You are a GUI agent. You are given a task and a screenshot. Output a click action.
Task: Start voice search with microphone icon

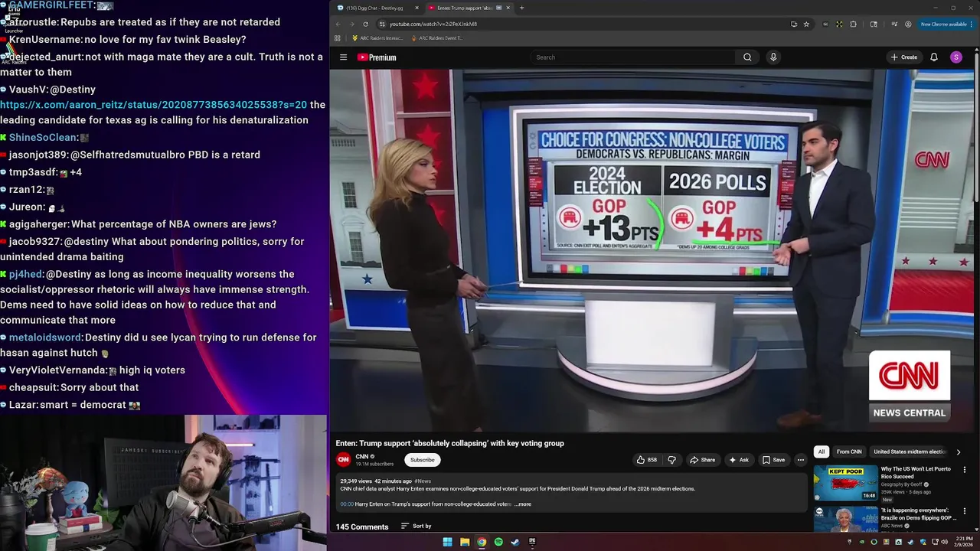[773, 57]
